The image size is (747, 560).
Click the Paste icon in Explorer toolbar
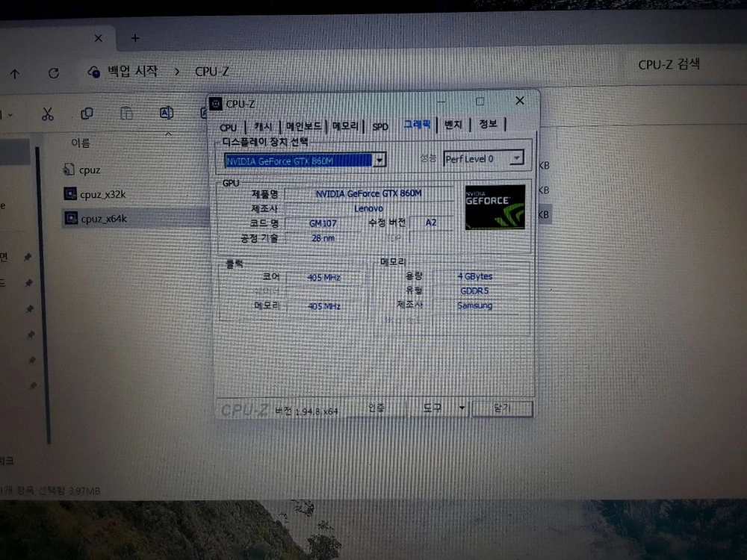[126, 113]
